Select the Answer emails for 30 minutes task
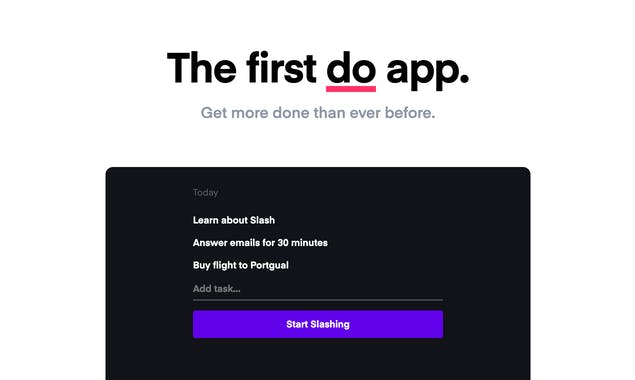635x380 pixels. pos(260,243)
